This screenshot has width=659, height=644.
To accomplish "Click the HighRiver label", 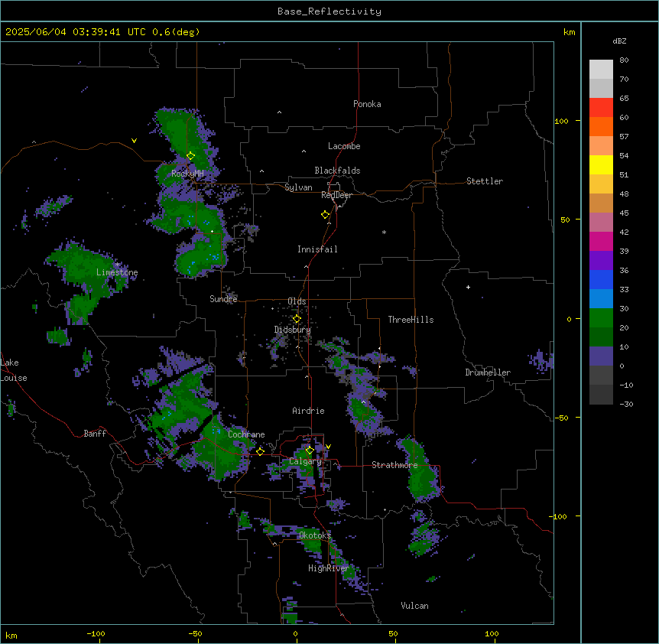I will pyautogui.click(x=328, y=568).
